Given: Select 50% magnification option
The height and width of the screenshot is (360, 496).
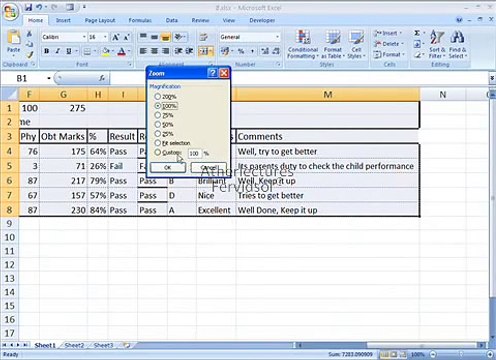Looking at the screenshot, I should coord(158,124).
